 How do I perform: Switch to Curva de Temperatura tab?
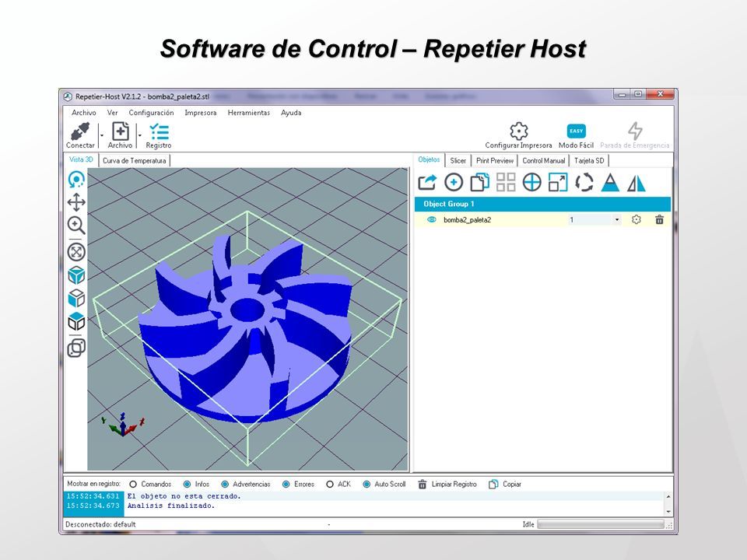(135, 160)
